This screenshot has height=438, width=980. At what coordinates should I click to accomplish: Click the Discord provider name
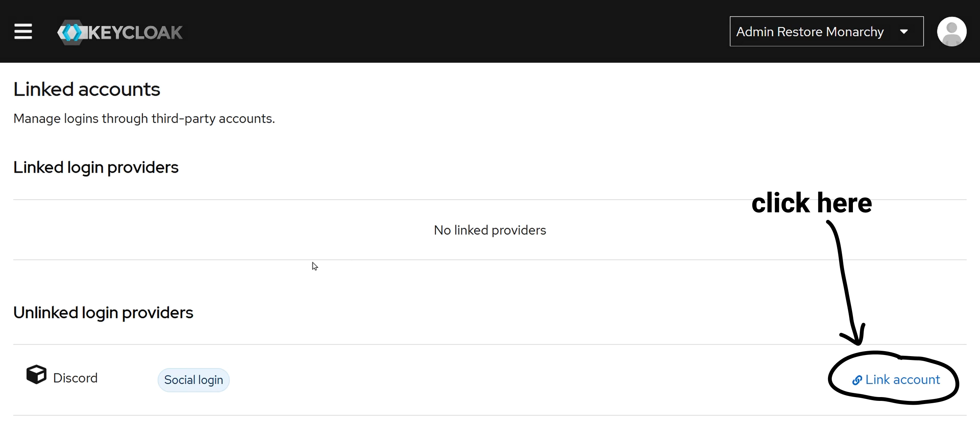coord(75,378)
